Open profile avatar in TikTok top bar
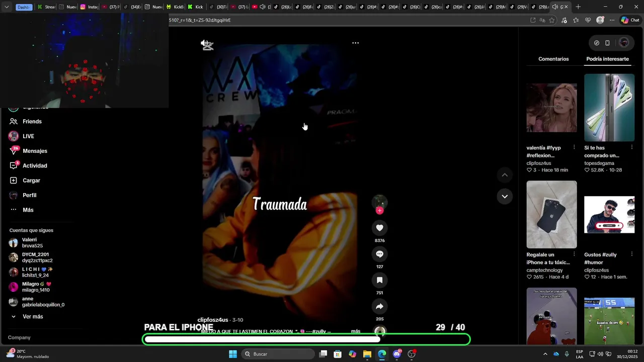The height and width of the screenshot is (362, 644). coord(624,43)
